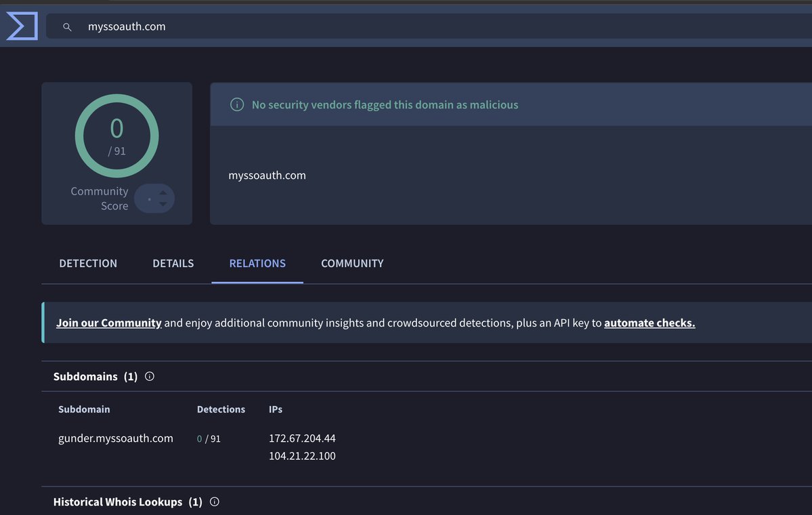The height and width of the screenshot is (515, 812).
Task: Select the Relations tab
Action: click(257, 263)
